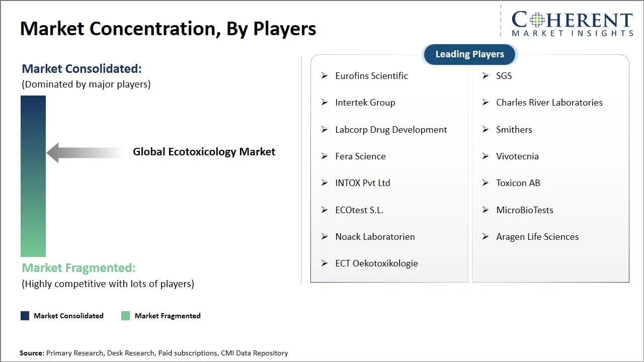This screenshot has width=644, height=362.
Task: Click the bullet beside ECT Oekotoxikologie
Action: (x=325, y=263)
